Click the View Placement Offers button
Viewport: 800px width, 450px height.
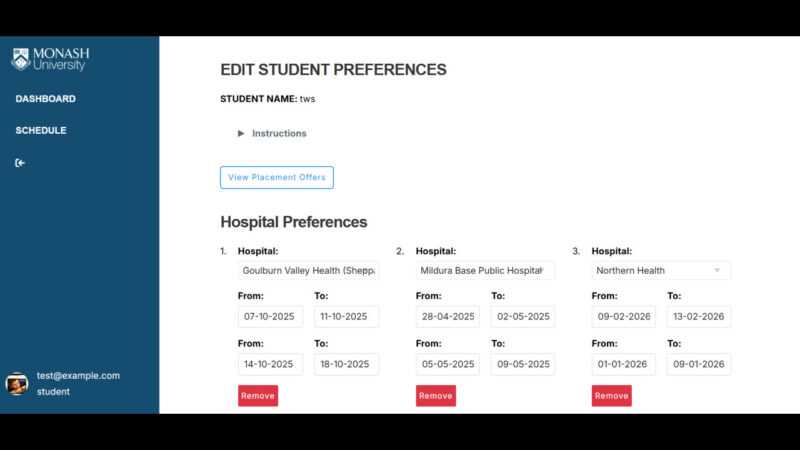pyautogui.click(x=277, y=177)
